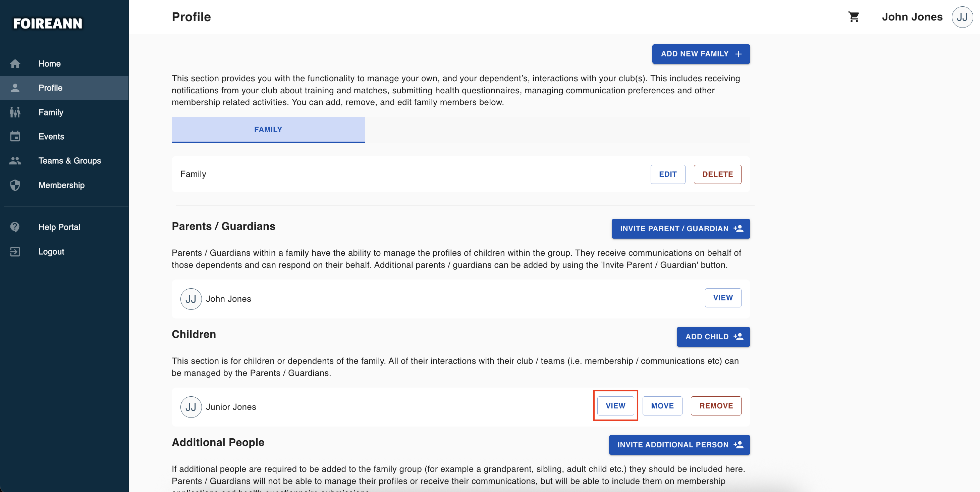The height and width of the screenshot is (492, 980).
Task: Click Logout in the sidebar
Action: pos(64,252)
